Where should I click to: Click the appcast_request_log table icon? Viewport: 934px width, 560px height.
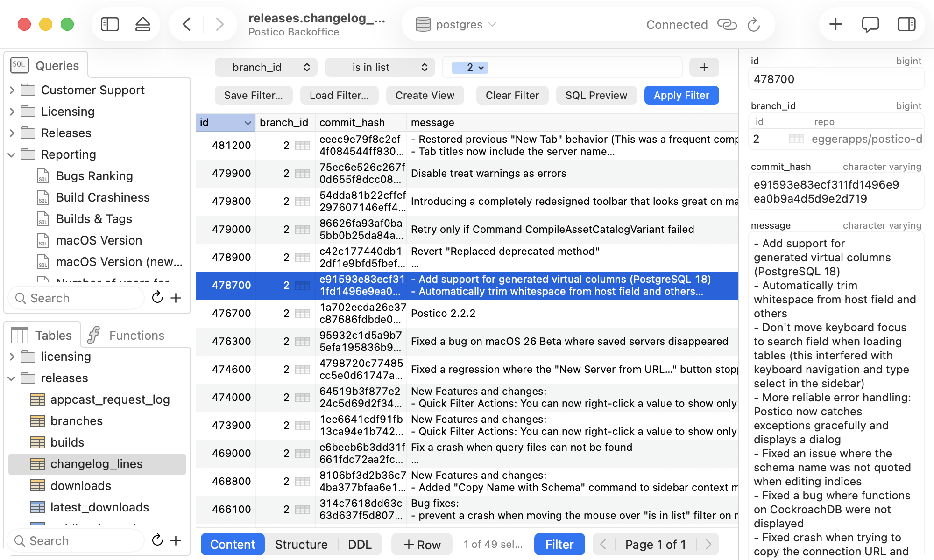click(37, 399)
